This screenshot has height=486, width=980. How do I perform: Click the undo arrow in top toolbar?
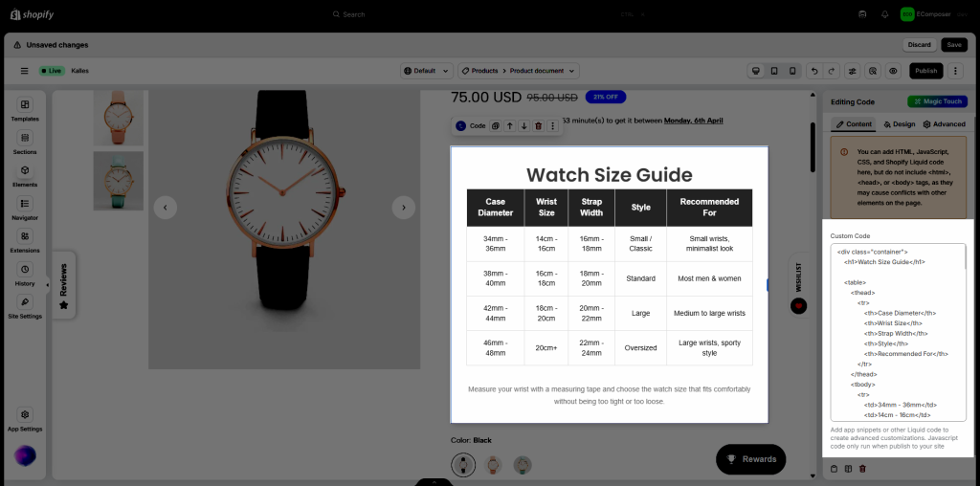(813, 71)
